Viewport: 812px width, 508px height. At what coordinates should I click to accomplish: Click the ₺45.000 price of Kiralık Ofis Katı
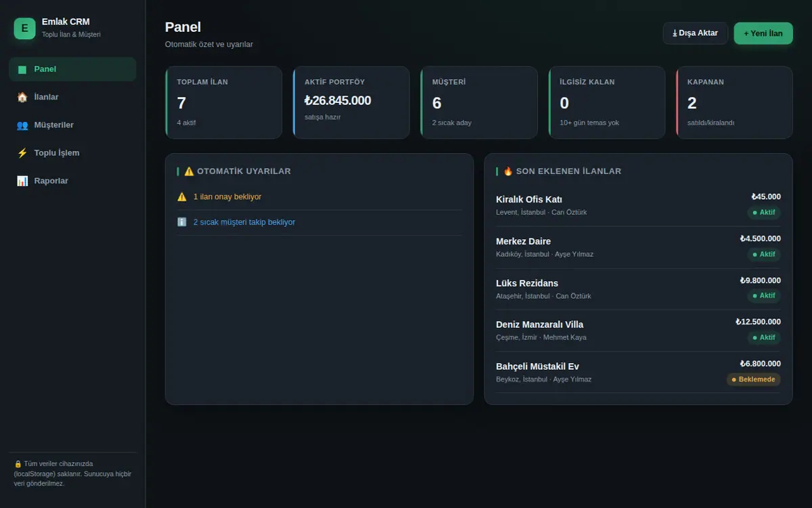pyautogui.click(x=766, y=197)
